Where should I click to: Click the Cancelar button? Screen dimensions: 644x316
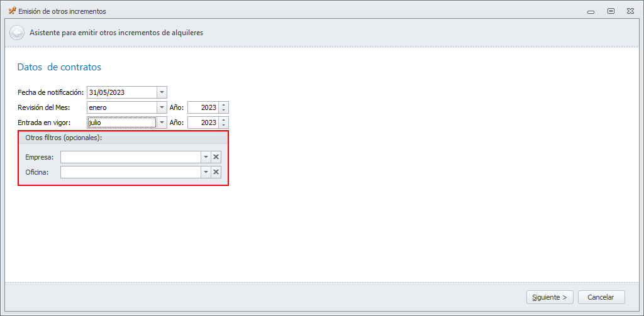pyautogui.click(x=601, y=297)
